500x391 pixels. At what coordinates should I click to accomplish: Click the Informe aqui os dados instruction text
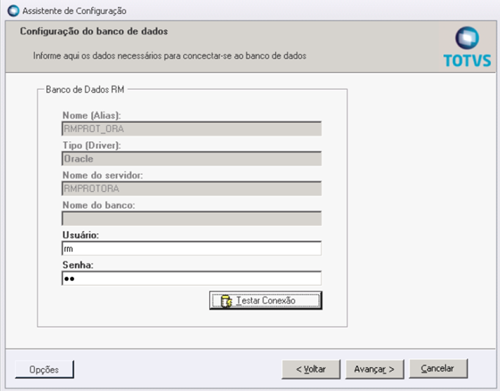click(x=170, y=56)
